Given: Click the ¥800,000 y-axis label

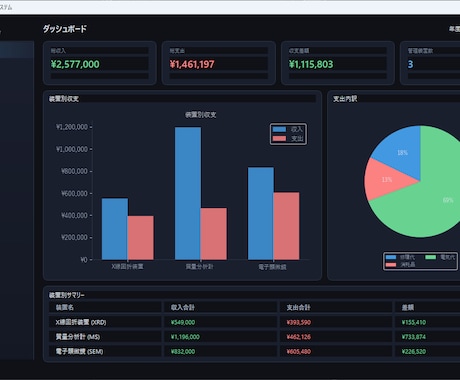Looking at the screenshot, I should pyautogui.click(x=74, y=171).
